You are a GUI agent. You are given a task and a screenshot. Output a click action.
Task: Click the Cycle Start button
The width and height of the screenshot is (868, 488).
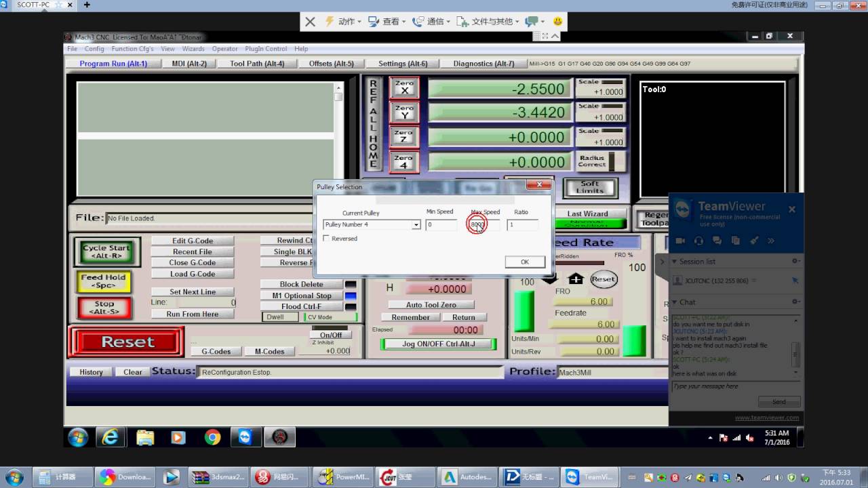pos(106,252)
